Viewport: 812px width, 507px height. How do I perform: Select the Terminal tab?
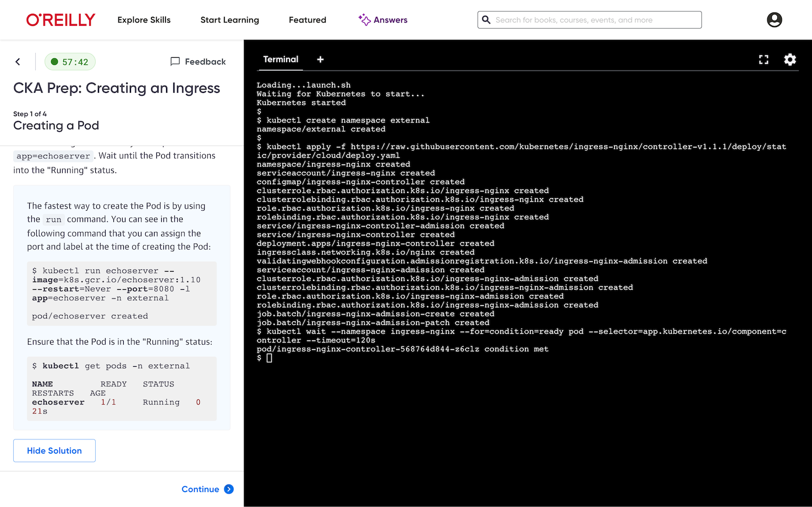[x=281, y=59]
